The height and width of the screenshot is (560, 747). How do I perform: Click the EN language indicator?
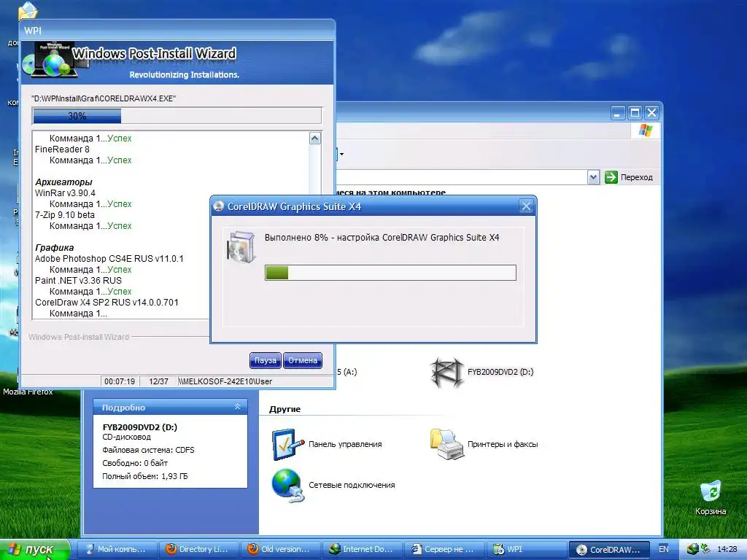(664, 549)
